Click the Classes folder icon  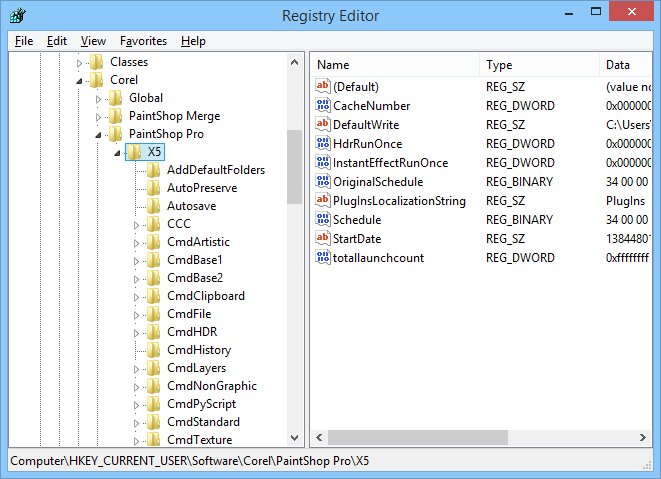click(97, 62)
